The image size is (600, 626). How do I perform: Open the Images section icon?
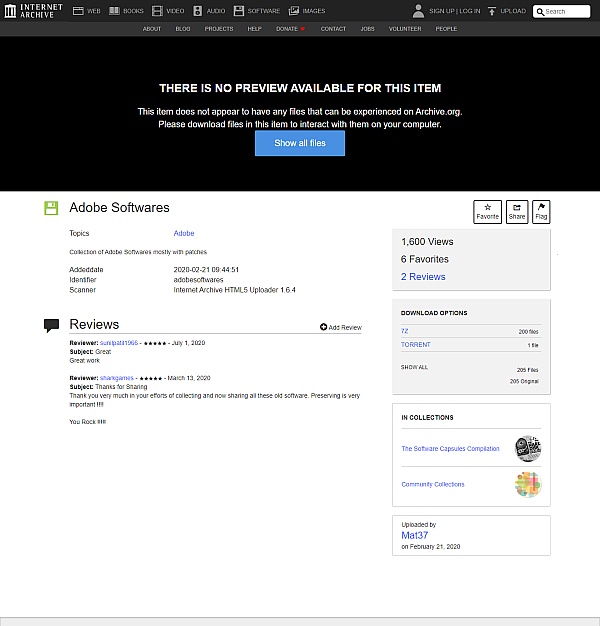tap(294, 11)
